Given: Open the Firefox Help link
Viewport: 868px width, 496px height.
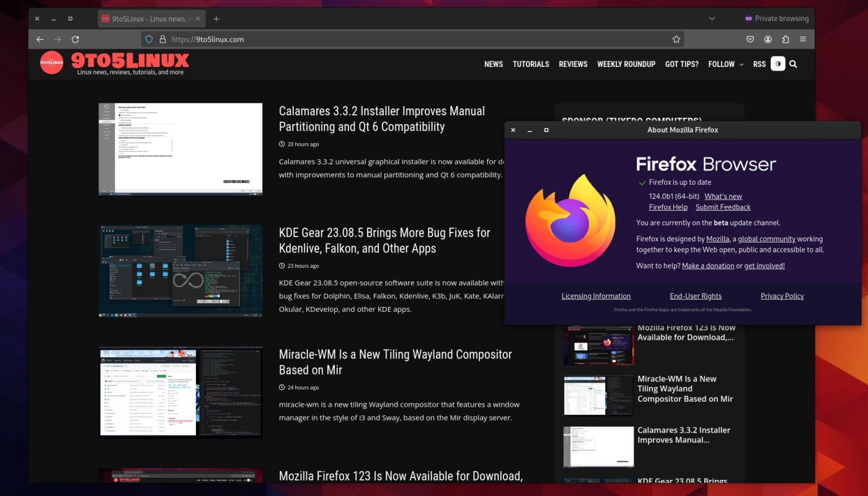Looking at the screenshot, I should point(668,207).
